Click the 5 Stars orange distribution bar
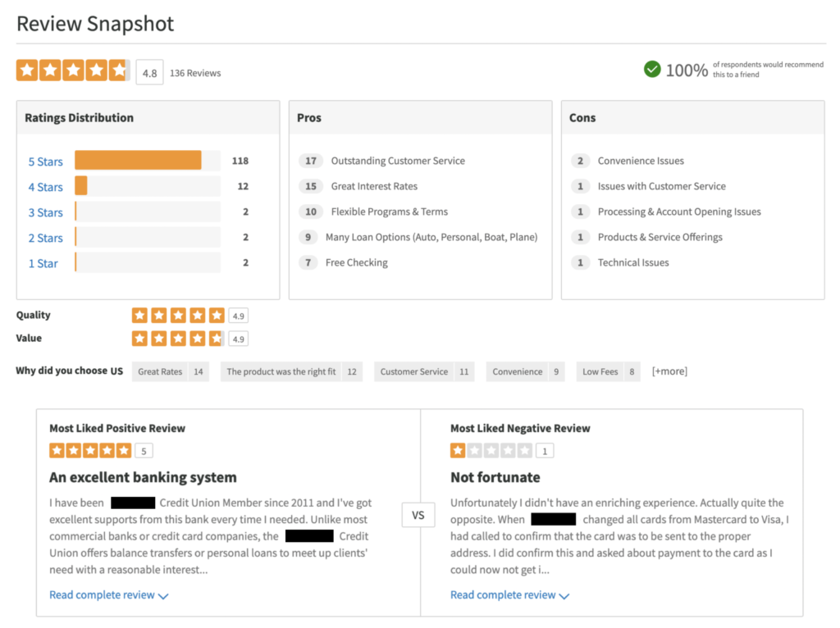 coord(138,161)
